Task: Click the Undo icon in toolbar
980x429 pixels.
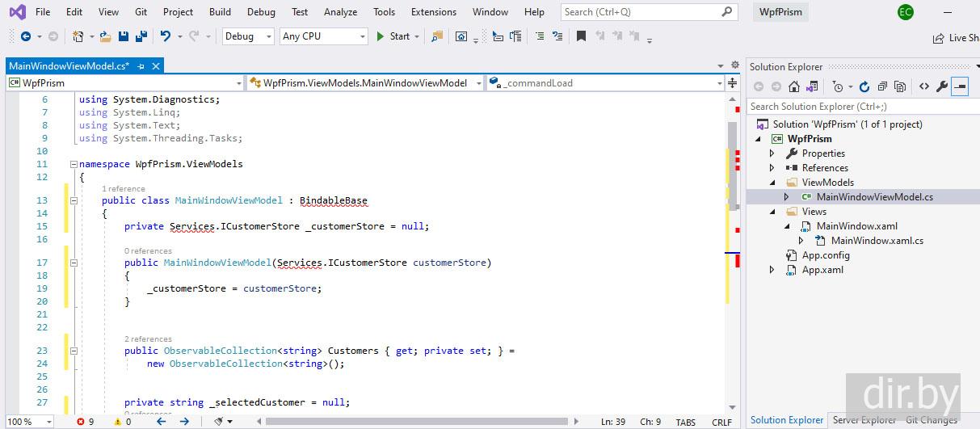Action: [166, 36]
